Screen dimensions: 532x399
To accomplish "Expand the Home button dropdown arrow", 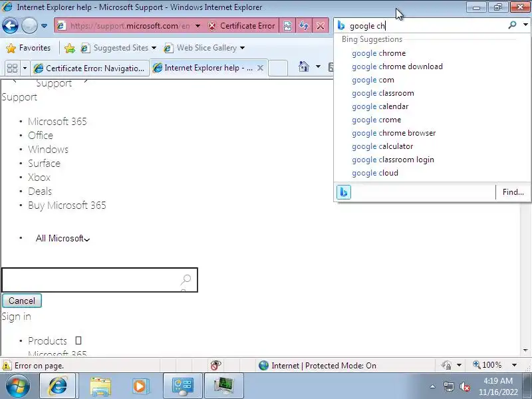I will (318, 66).
